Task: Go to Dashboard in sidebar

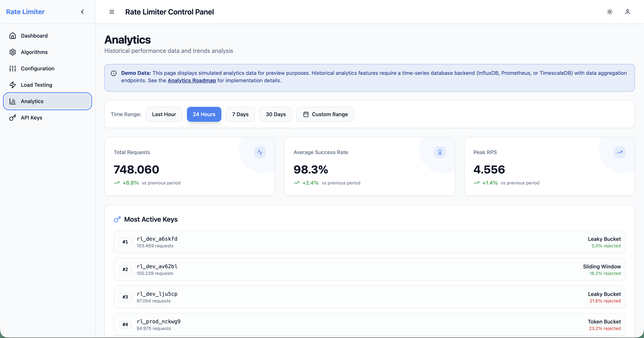Action: coord(48,36)
